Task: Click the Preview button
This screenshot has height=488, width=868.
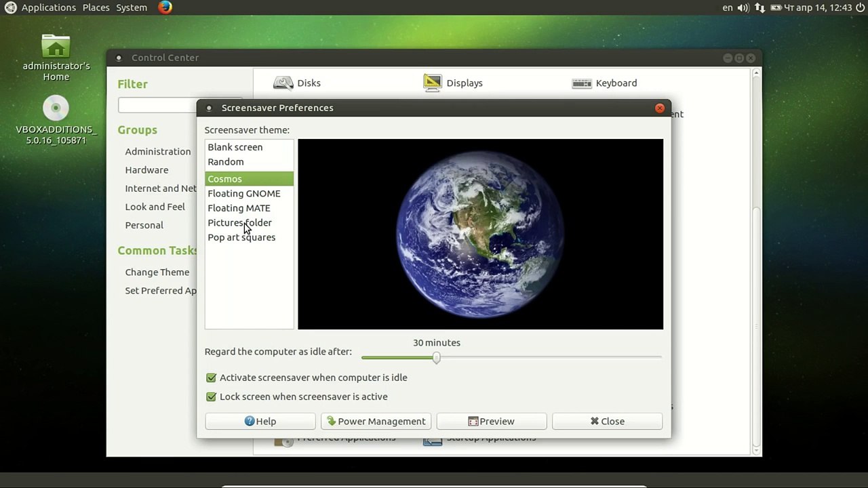Action: [492, 421]
